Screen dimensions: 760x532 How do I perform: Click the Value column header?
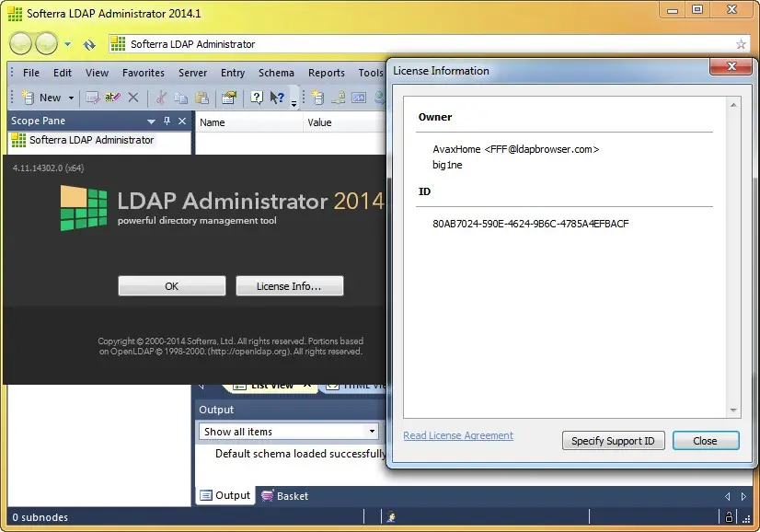[x=345, y=122]
